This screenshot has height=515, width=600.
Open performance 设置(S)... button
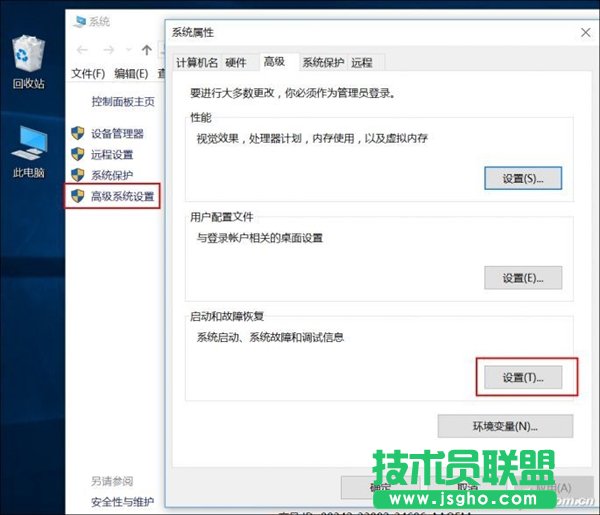[523, 178]
